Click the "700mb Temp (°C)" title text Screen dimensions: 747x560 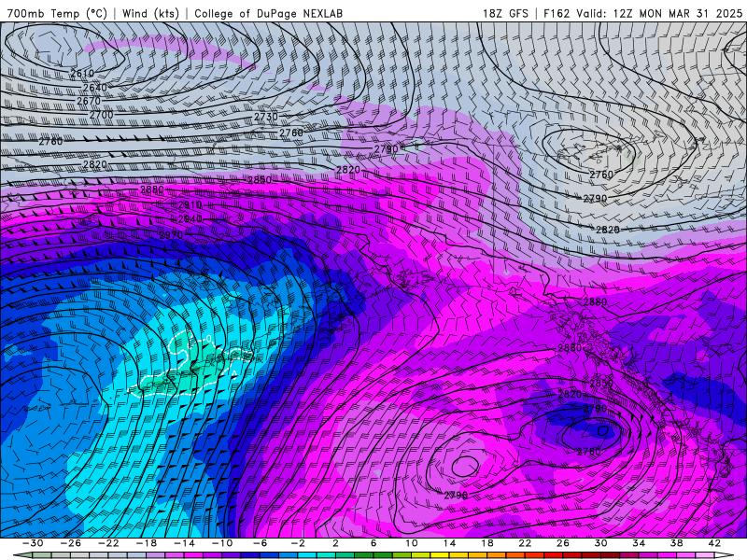(57, 14)
